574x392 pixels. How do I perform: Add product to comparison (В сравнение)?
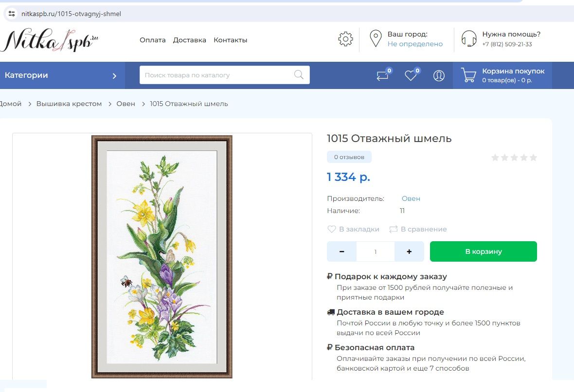(418, 229)
